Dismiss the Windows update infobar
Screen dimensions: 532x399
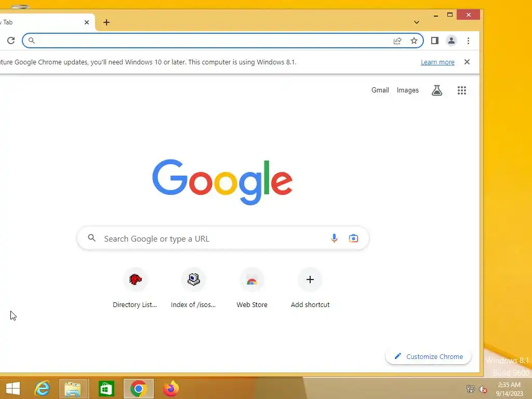467,62
